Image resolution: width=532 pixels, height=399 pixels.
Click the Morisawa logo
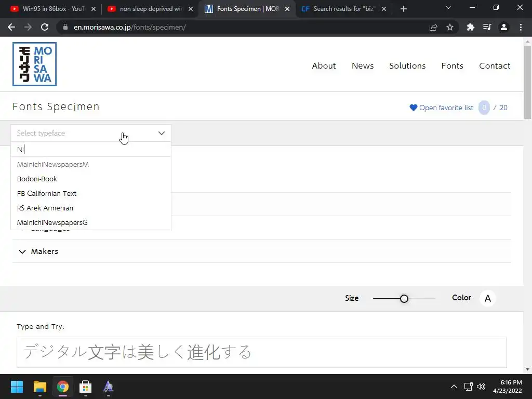(x=34, y=64)
